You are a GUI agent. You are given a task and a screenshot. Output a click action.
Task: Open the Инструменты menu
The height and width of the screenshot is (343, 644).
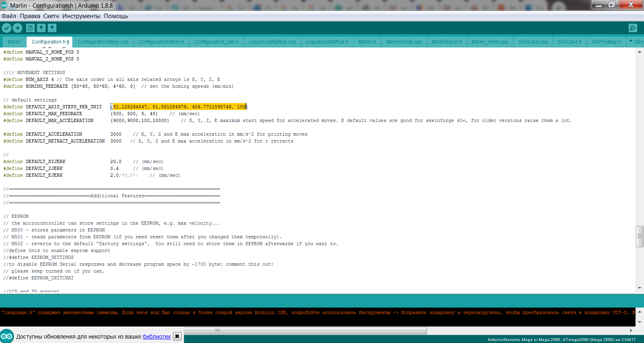pos(81,16)
